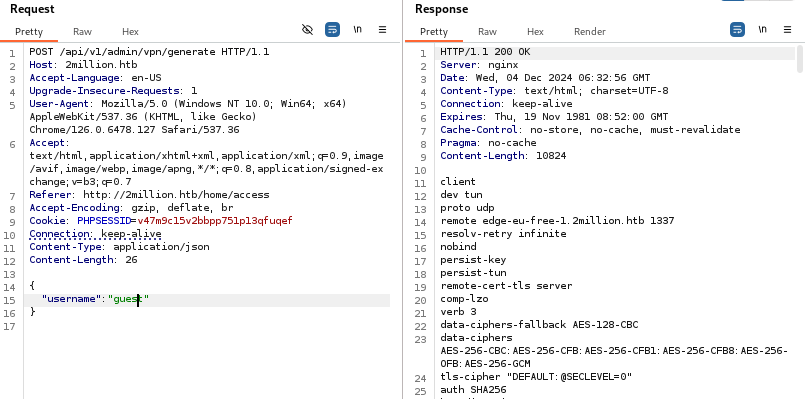
Task: Click the "data-ciphers-fallback AES-128-CBC" line
Action: pyautogui.click(x=540, y=325)
